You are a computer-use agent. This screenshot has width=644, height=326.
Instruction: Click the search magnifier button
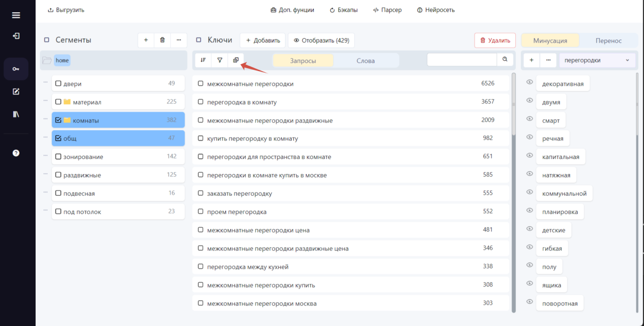505,59
